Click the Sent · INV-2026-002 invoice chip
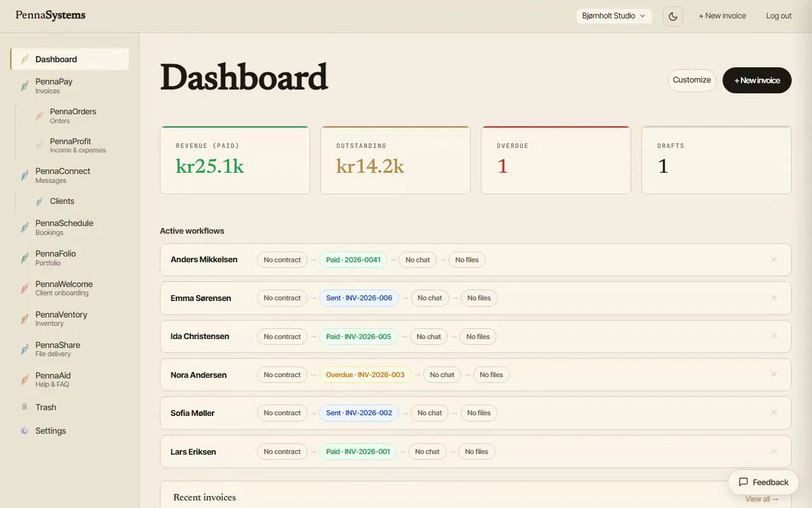 tap(359, 413)
